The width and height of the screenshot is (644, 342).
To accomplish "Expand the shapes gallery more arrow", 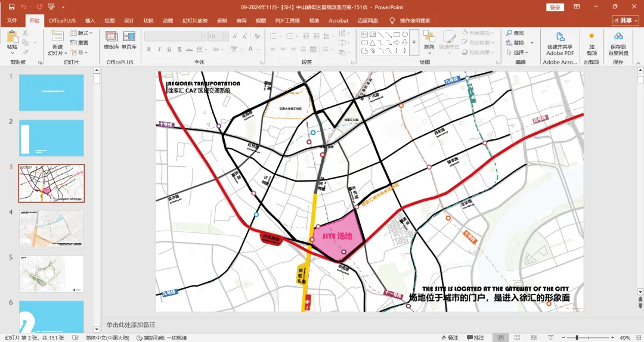I will 414,42.
